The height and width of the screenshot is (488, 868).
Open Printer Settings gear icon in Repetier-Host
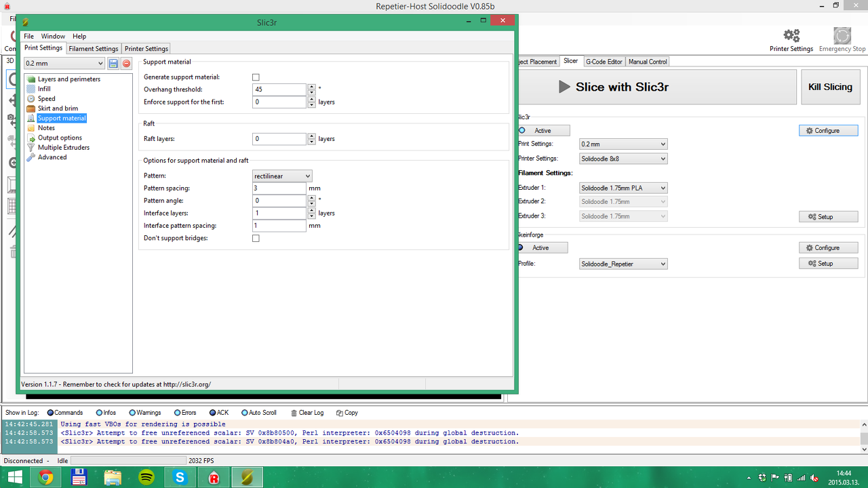tap(791, 35)
